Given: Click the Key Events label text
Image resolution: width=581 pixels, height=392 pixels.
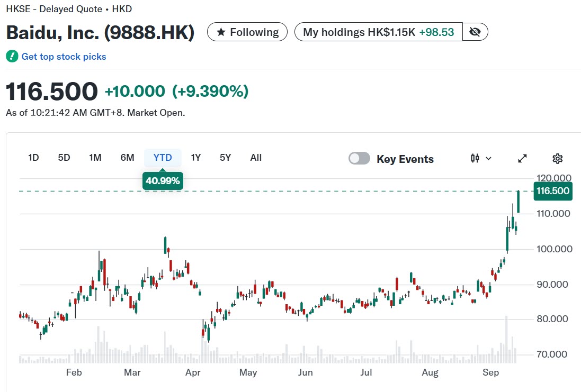Looking at the screenshot, I should pos(405,159).
